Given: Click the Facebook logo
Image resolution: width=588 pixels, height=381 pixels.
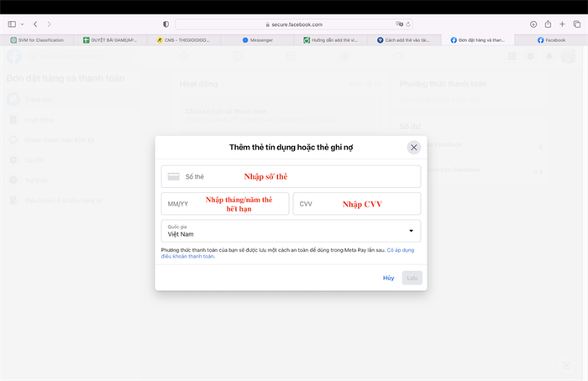Looking at the screenshot, I should click(x=14, y=56).
